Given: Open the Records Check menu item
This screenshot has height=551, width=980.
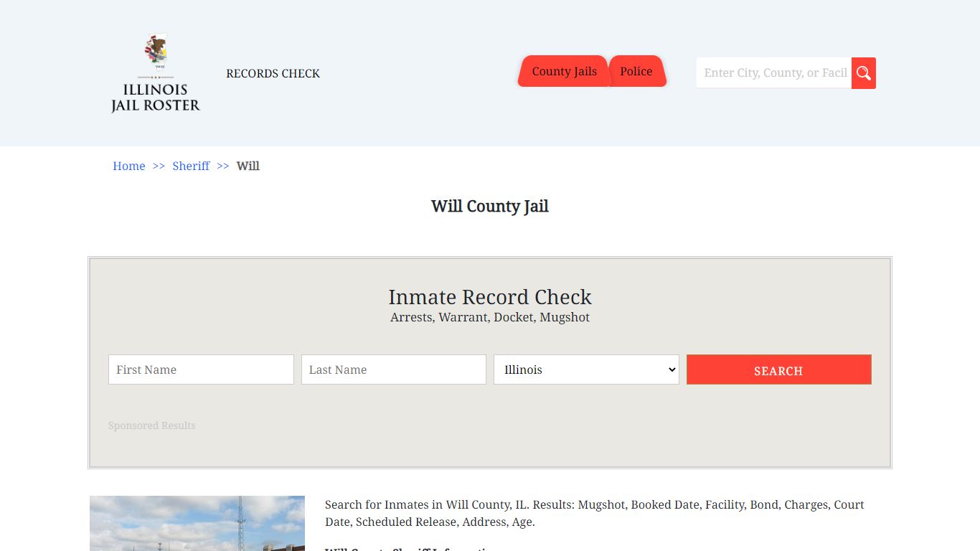Looking at the screenshot, I should coord(273,73).
